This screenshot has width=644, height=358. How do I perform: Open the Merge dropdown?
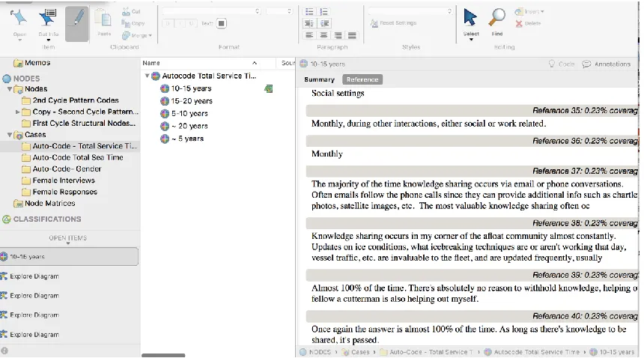tap(137, 35)
